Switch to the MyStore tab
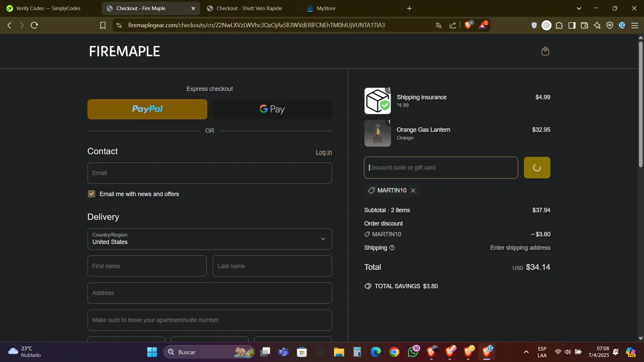The height and width of the screenshot is (362, 644). (x=326, y=8)
